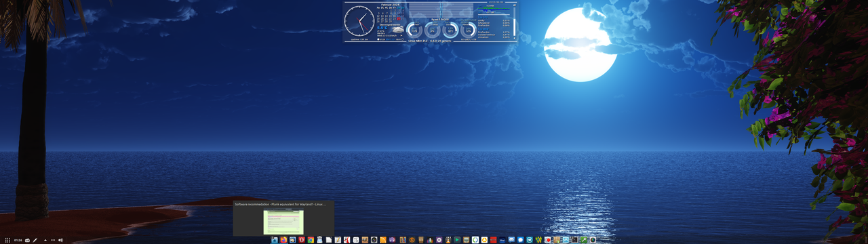
Task: Open the first blue icon in the dock
Action: [x=275, y=240]
